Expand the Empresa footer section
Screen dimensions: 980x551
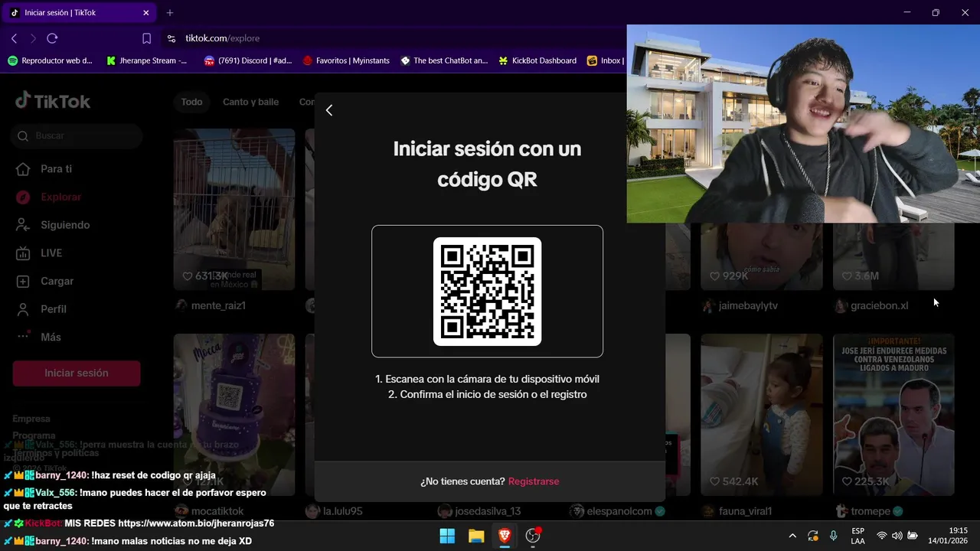(x=31, y=419)
